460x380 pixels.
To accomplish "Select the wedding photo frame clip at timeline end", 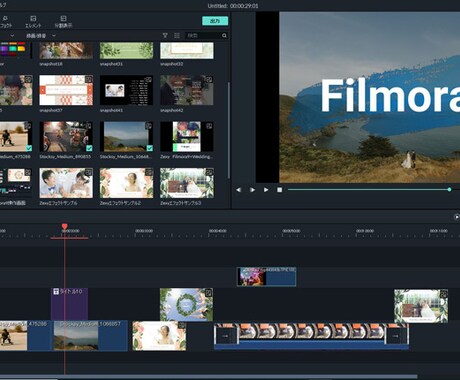I will [x=421, y=306].
